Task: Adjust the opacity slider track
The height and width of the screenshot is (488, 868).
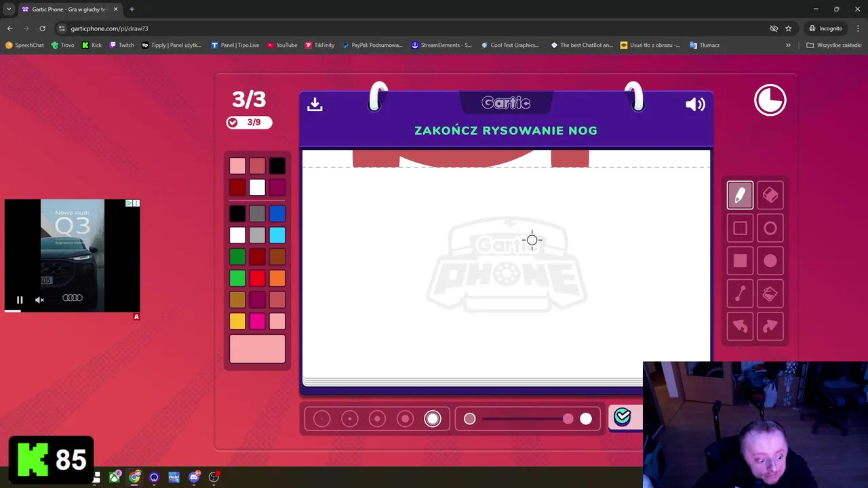Action: point(528,419)
